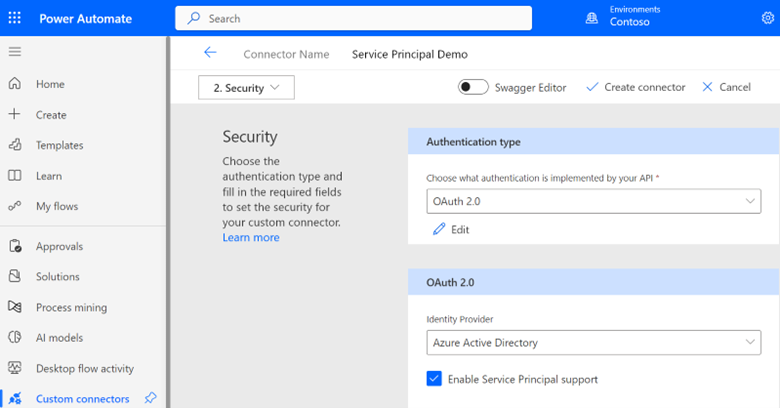Toggle the Swagger Editor switch

pos(473,87)
